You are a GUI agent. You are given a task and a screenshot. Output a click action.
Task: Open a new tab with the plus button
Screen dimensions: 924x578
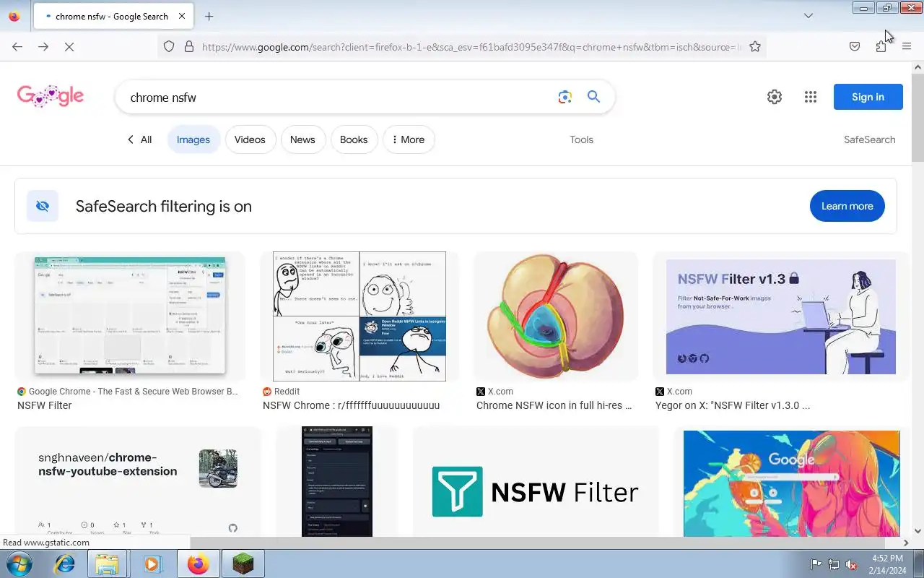tap(209, 16)
